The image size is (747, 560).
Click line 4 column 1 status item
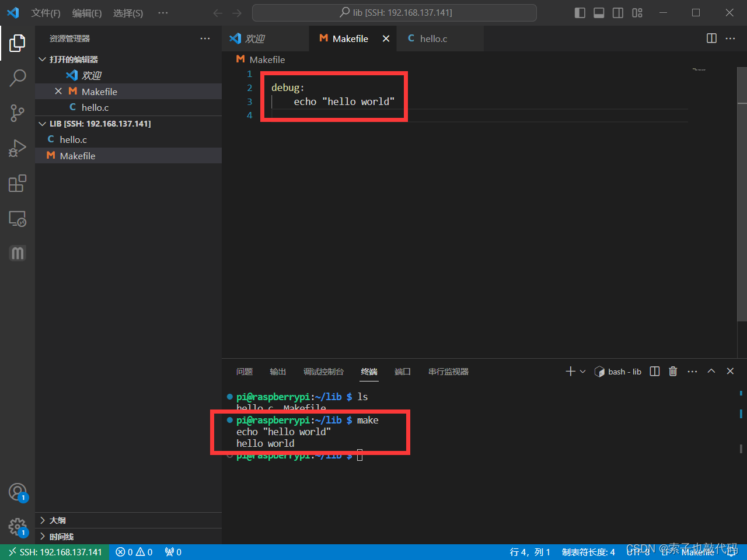pyautogui.click(x=530, y=552)
